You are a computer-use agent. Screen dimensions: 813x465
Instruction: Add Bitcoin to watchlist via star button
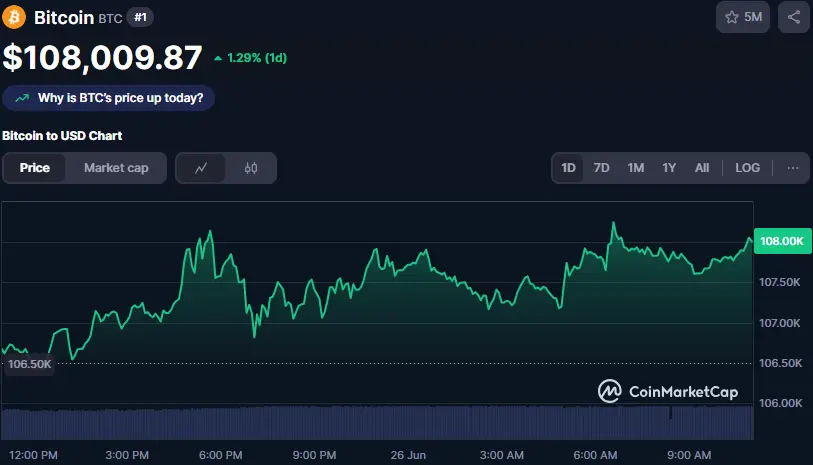pos(742,17)
